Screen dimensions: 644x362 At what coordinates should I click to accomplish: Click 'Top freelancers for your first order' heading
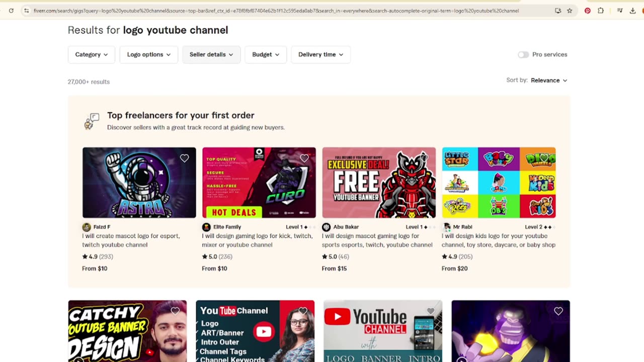(181, 115)
